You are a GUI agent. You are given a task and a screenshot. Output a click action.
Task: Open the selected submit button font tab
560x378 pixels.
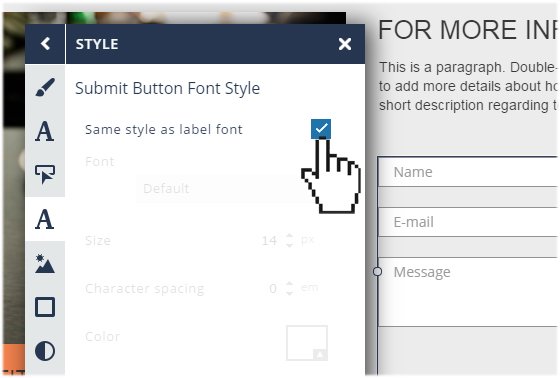click(45, 219)
